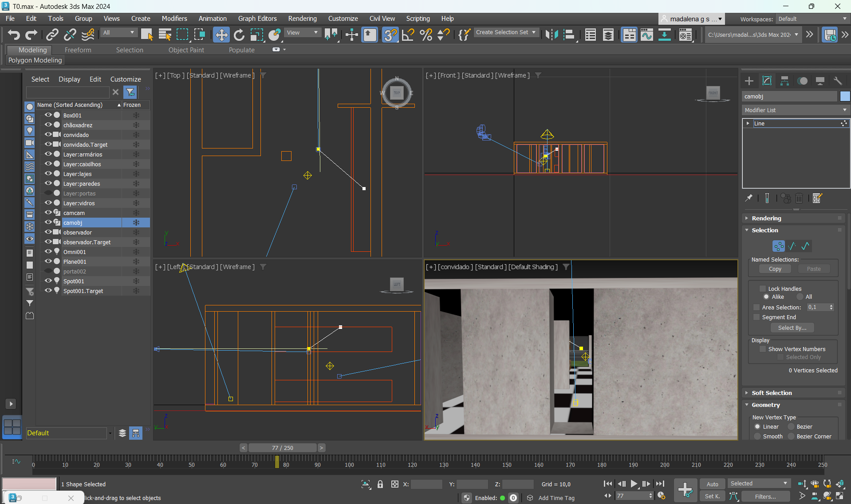Expand the Soft Selection rollout
This screenshot has width=851, height=504.
point(771,393)
